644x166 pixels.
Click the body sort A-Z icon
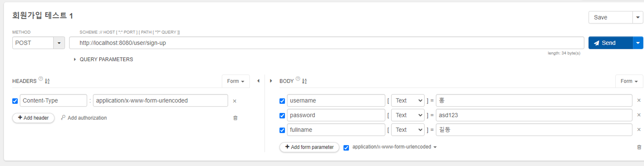click(x=304, y=81)
